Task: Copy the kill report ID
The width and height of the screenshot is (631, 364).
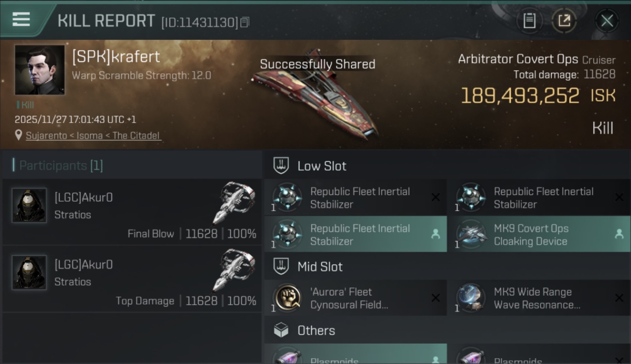Action: [x=245, y=22]
